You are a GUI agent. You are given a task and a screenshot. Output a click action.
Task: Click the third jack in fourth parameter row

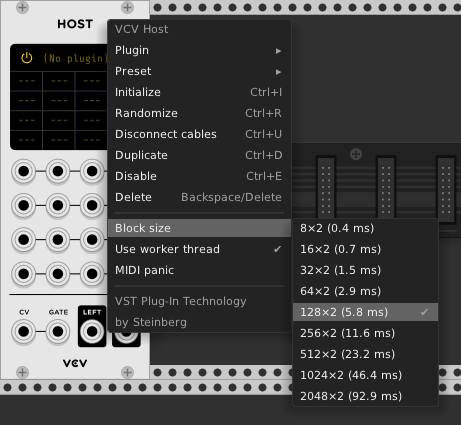[x=92, y=274]
